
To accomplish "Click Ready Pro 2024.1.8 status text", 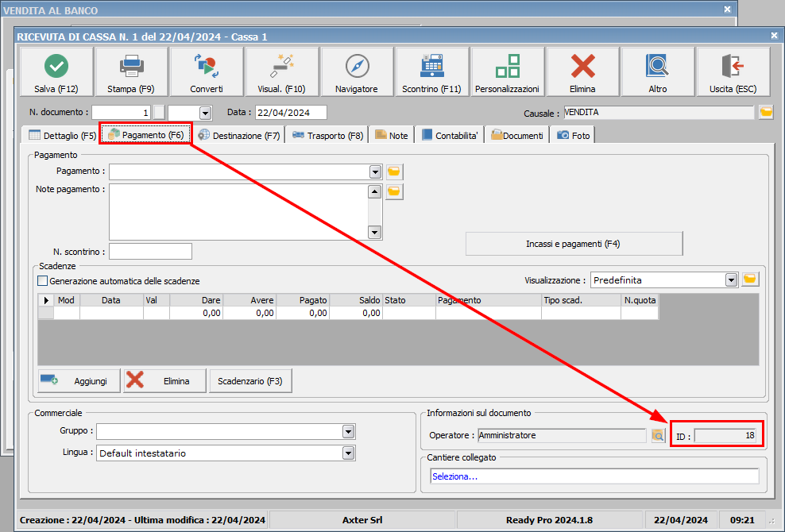I will 549,520.
